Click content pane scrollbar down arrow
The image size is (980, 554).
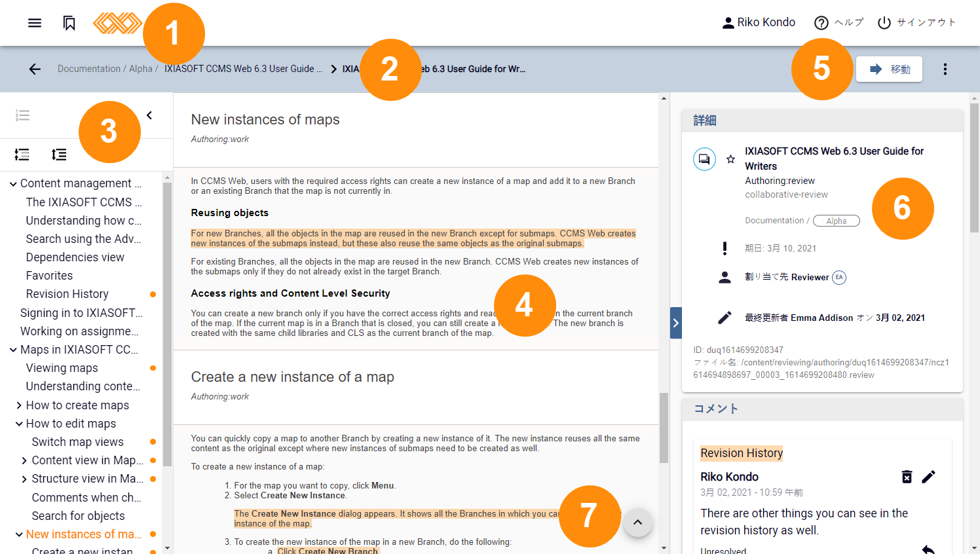(x=664, y=548)
